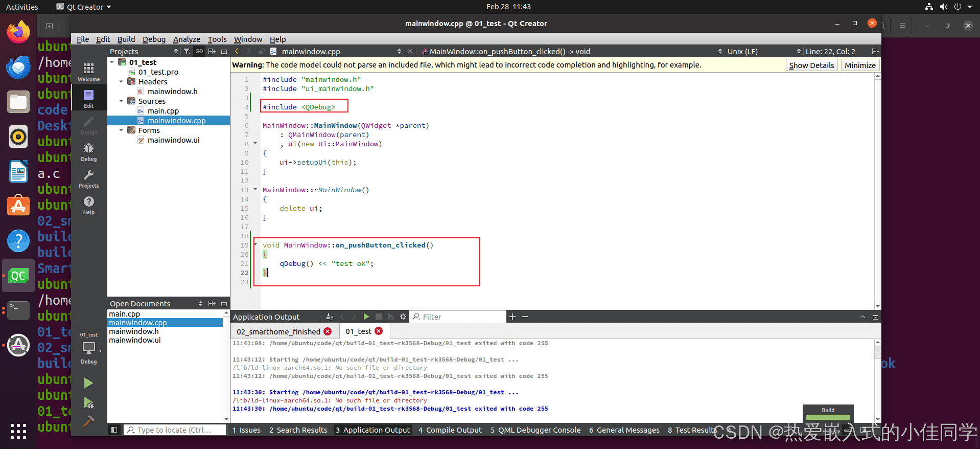This screenshot has width=980, height=449.
Task: Open the 01_test kit selector
Action: coord(89,348)
